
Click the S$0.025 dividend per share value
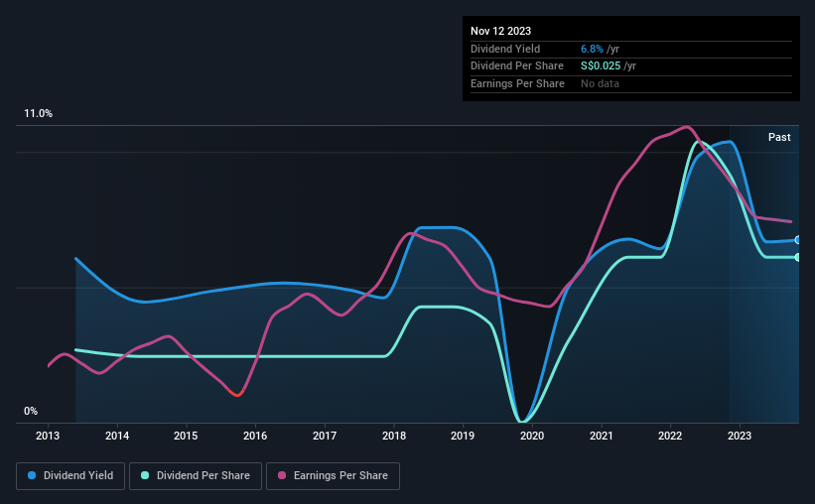(x=601, y=66)
